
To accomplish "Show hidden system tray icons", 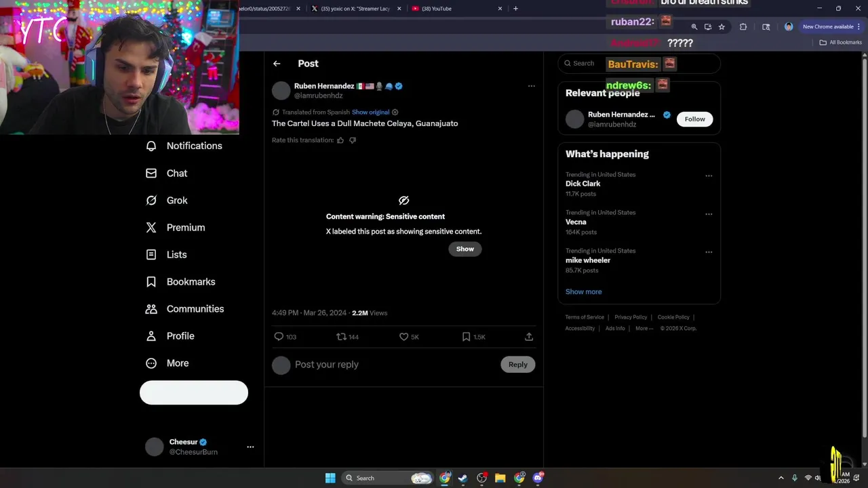I will pyautogui.click(x=781, y=478).
